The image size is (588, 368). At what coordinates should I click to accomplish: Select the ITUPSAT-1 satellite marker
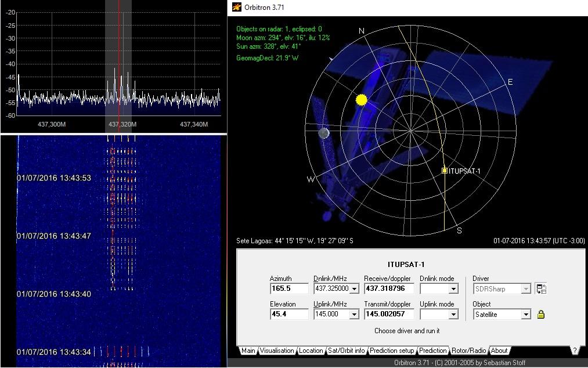[x=445, y=171]
